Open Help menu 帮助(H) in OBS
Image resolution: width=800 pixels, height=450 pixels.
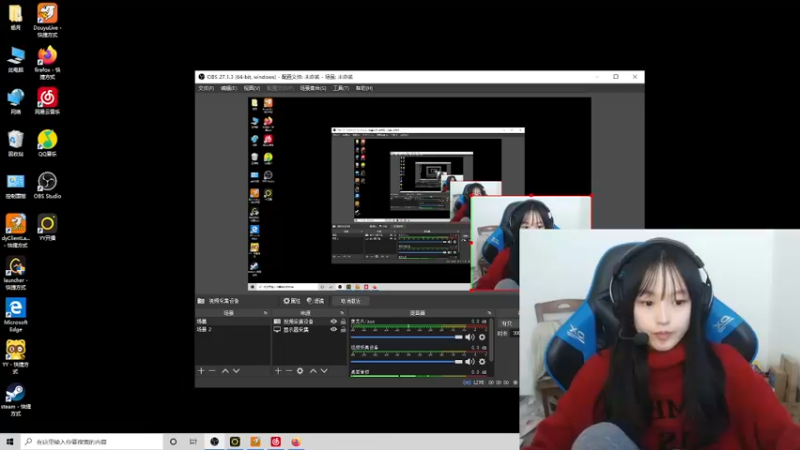pyautogui.click(x=364, y=88)
